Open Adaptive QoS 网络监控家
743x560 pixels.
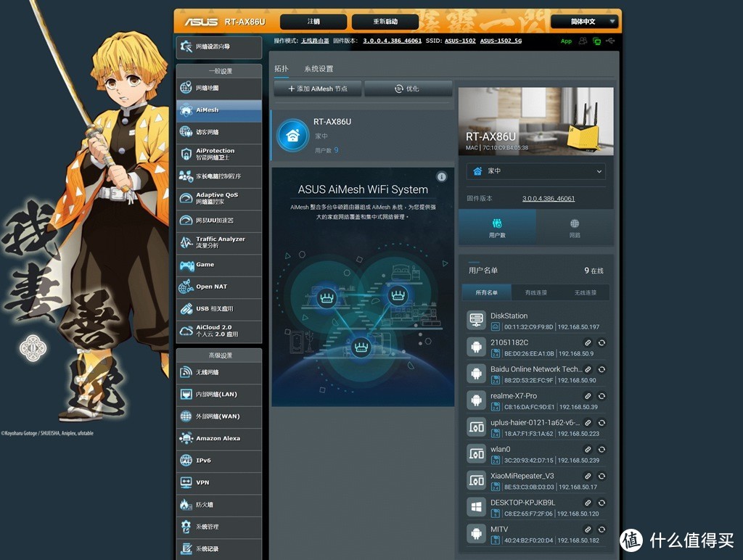coord(219,198)
